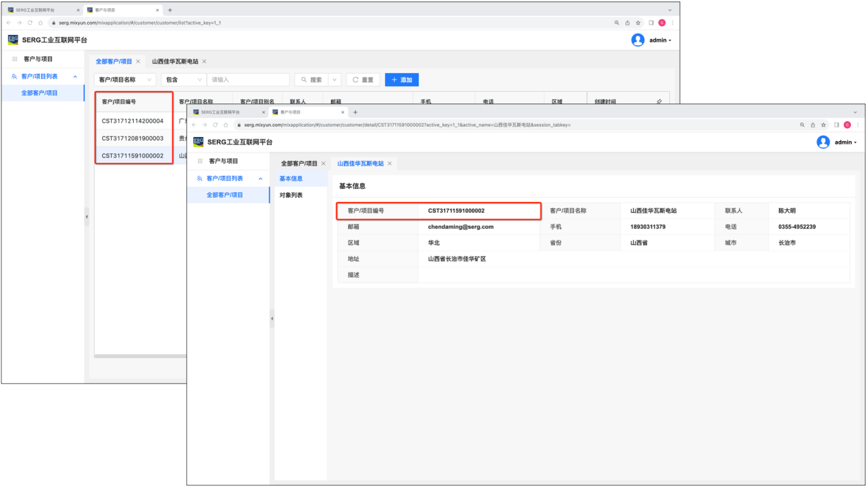
Task: Open the admin user menu in back window
Action: pyautogui.click(x=660, y=40)
